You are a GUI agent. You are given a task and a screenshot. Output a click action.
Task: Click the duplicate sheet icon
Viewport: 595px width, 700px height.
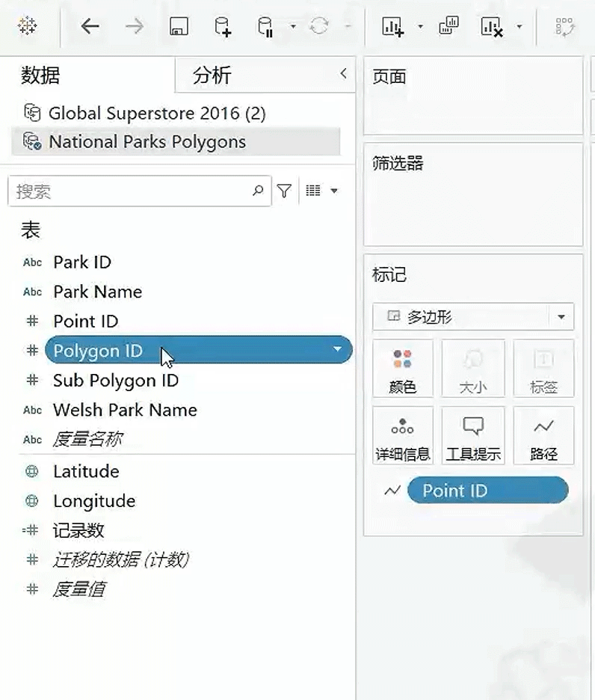point(448,25)
